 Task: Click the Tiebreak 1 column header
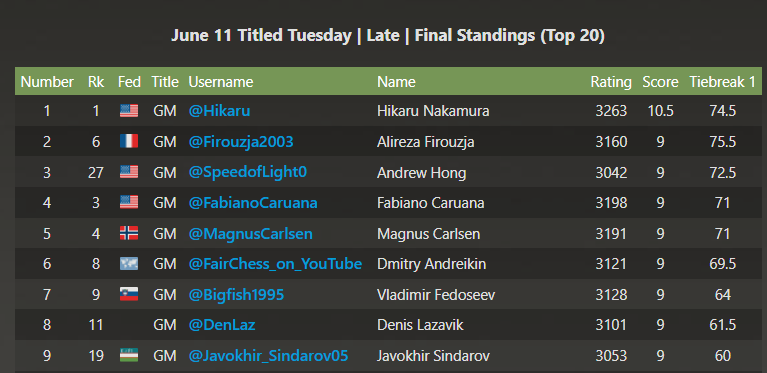pyautogui.click(x=722, y=82)
